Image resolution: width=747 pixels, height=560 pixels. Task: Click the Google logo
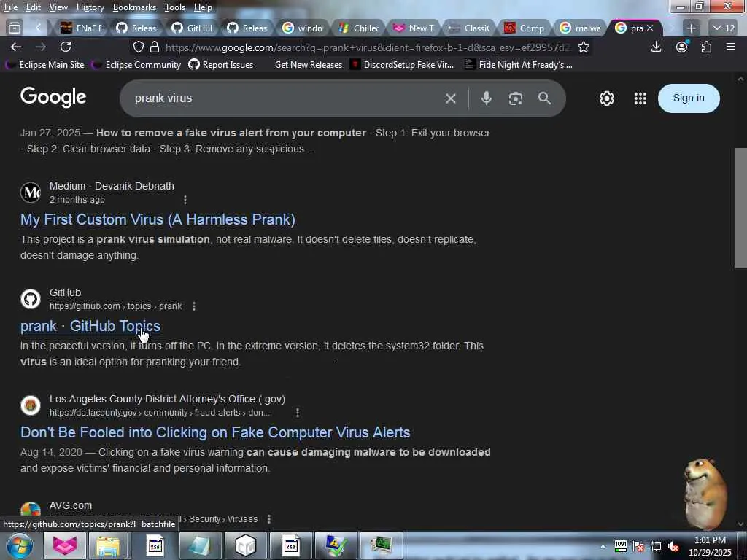click(x=53, y=98)
